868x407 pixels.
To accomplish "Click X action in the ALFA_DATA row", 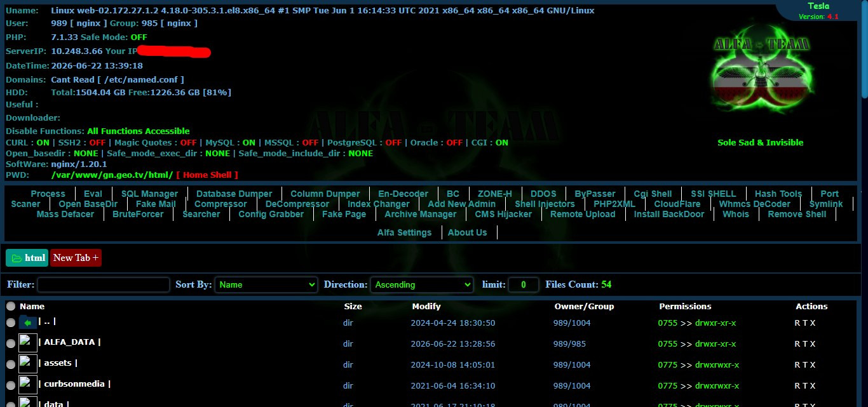I will [x=813, y=344].
